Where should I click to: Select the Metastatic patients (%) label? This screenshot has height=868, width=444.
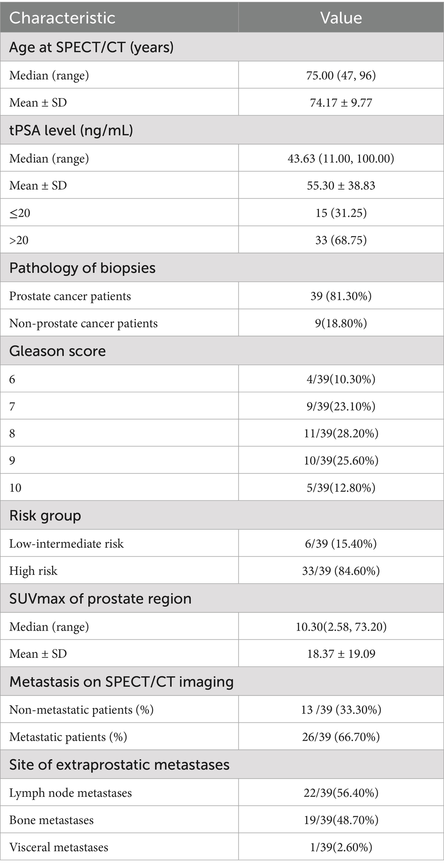click(68, 737)
